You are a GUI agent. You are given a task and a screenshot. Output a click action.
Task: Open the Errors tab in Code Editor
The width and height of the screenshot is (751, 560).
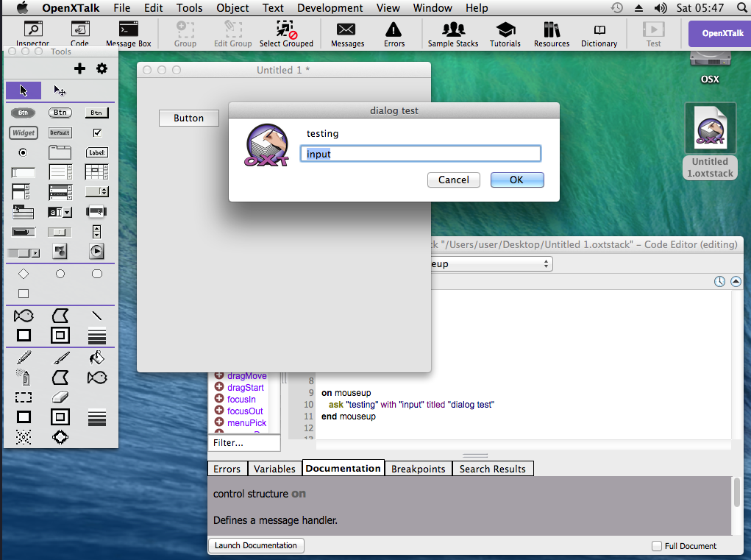(227, 469)
